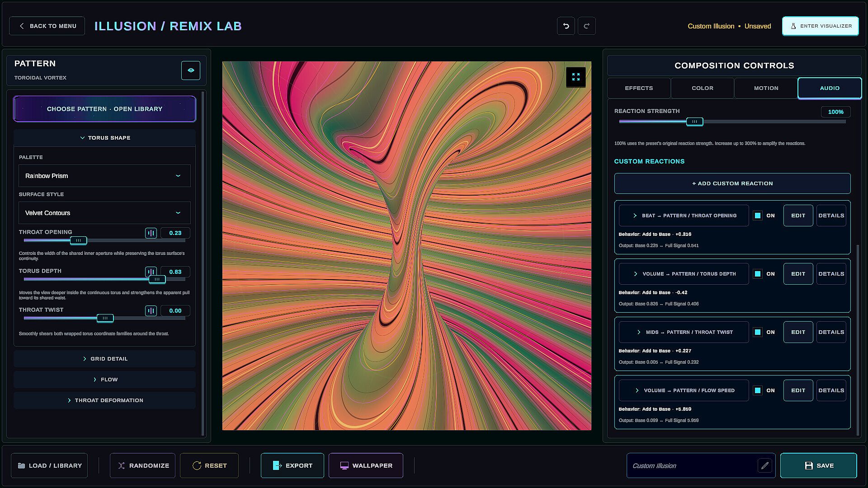
Task: View details of Beat → Throat Opening
Action: tap(831, 216)
